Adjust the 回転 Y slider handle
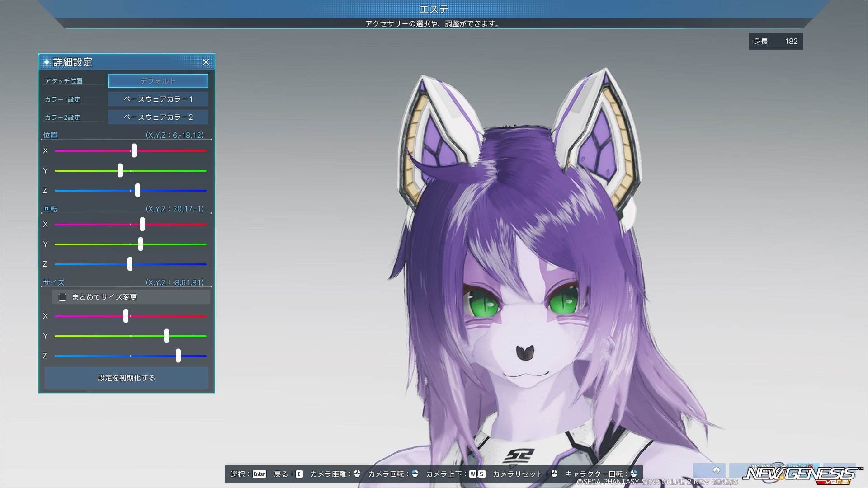868x488 pixels. (141, 244)
